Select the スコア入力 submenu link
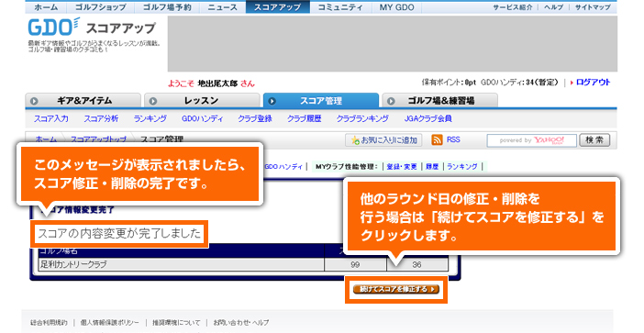 click(51, 118)
